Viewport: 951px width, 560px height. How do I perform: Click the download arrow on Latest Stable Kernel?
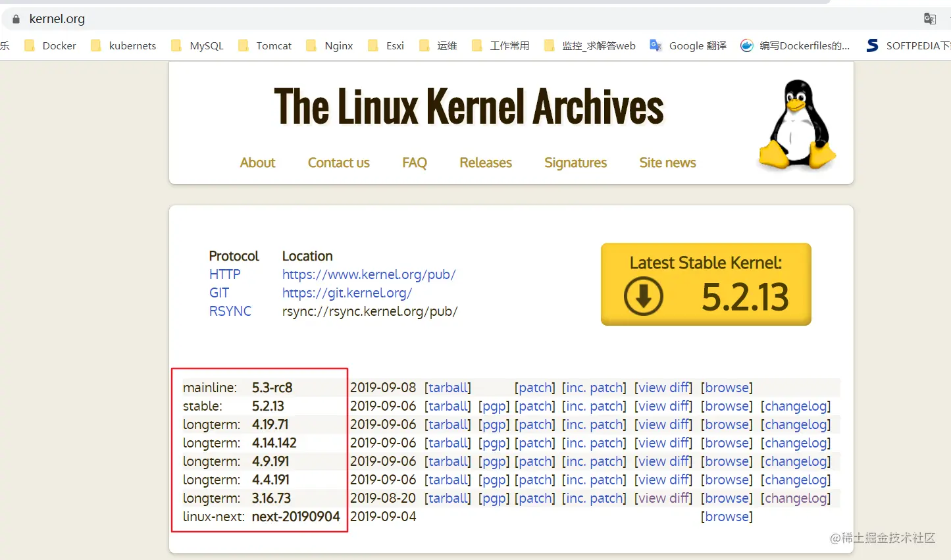(643, 296)
